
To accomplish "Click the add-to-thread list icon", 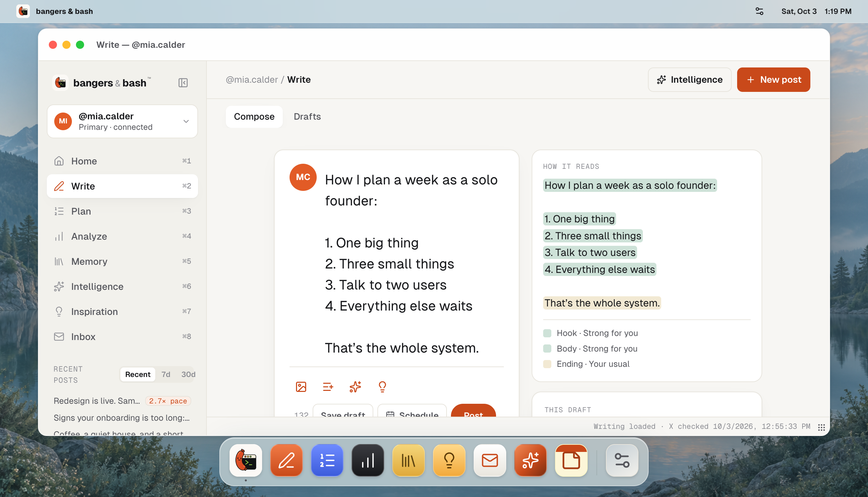I will pos(328,387).
